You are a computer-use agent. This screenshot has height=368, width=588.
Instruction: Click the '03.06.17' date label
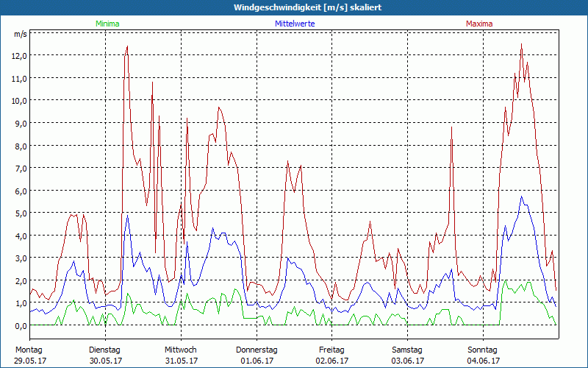[x=408, y=361]
